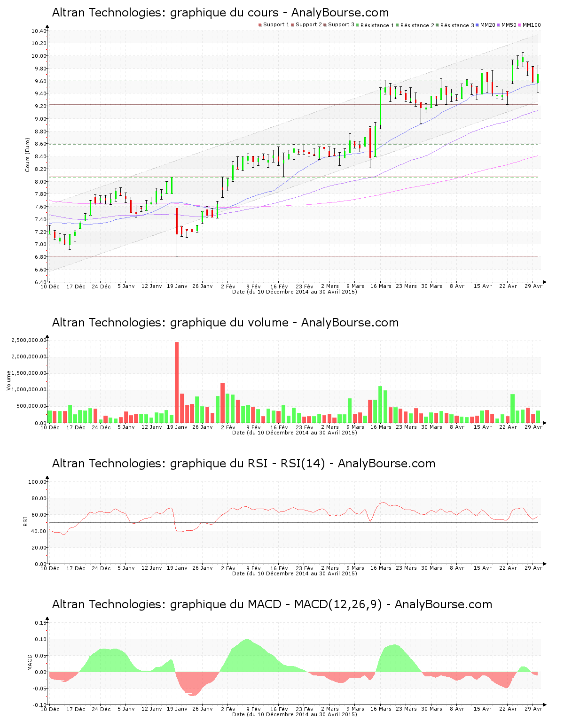Viewport: 564px width, 728px height.
Task: Click the long-wick candlestick at 19 Janv
Action: pyautogui.click(x=177, y=225)
